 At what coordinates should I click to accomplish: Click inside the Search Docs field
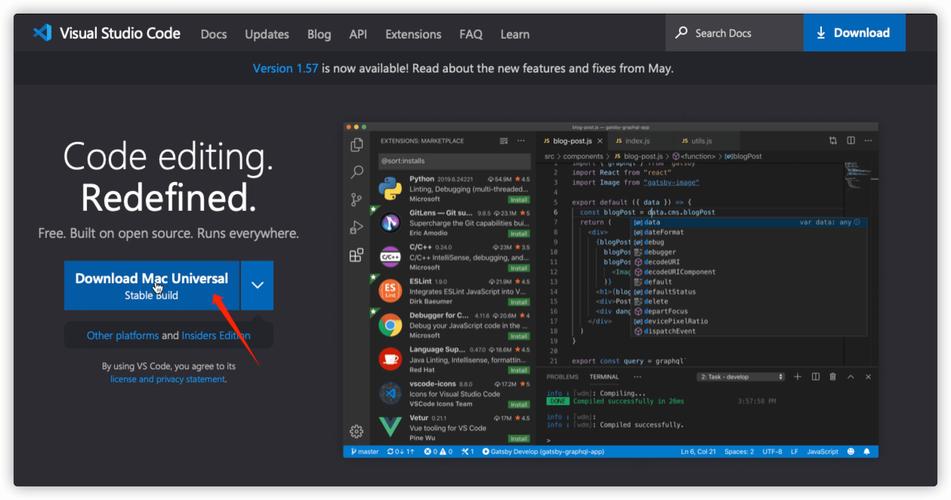click(734, 33)
